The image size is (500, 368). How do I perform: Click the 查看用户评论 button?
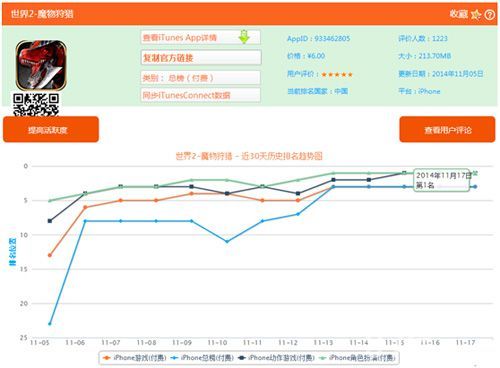tap(447, 129)
